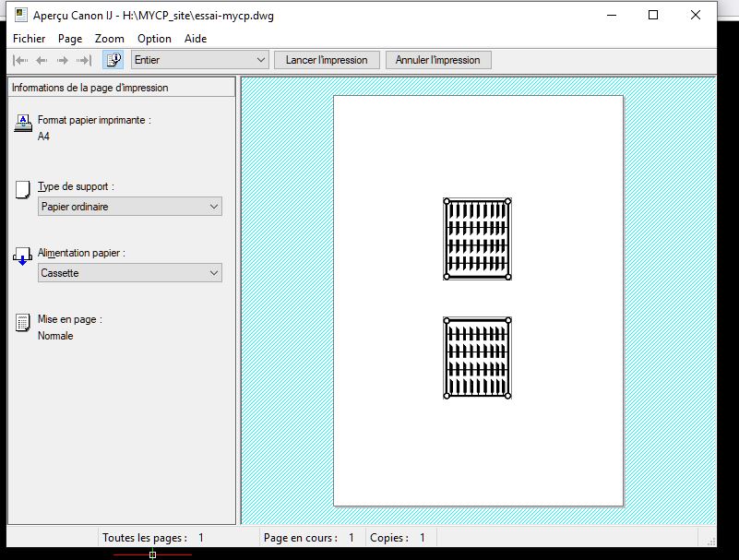Open the Fichier menu

30,39
